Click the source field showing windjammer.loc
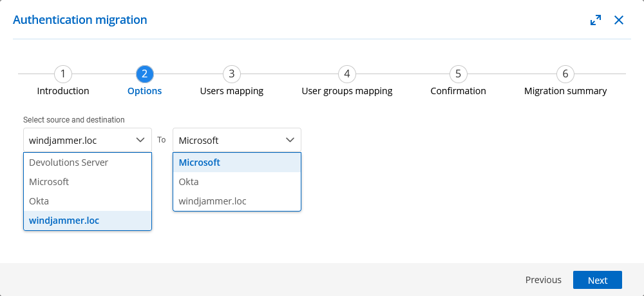The image size is (644, 296). (88, 140)
